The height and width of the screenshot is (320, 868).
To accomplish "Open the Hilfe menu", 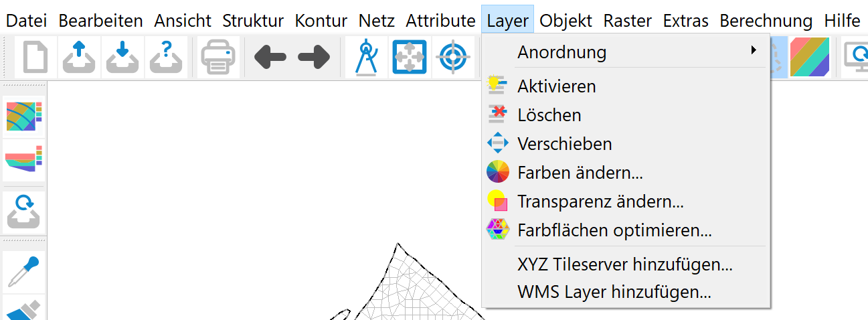I will point(842,21).
